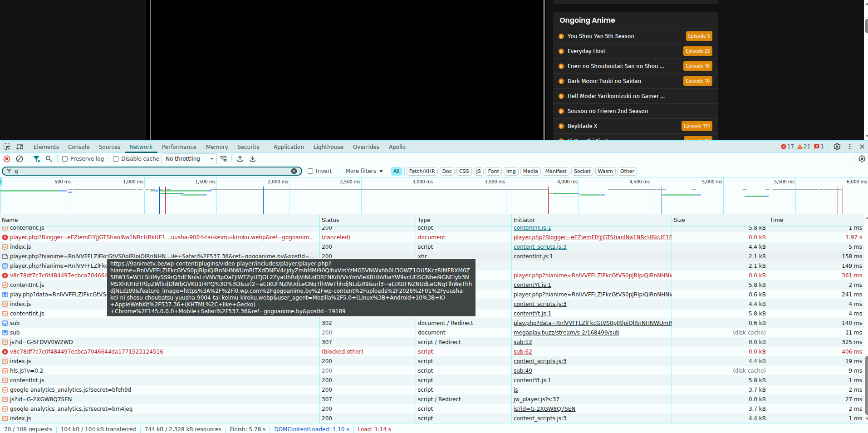Select the Application tab
This screenshot has width=868, height=433.
click(289, 147)
